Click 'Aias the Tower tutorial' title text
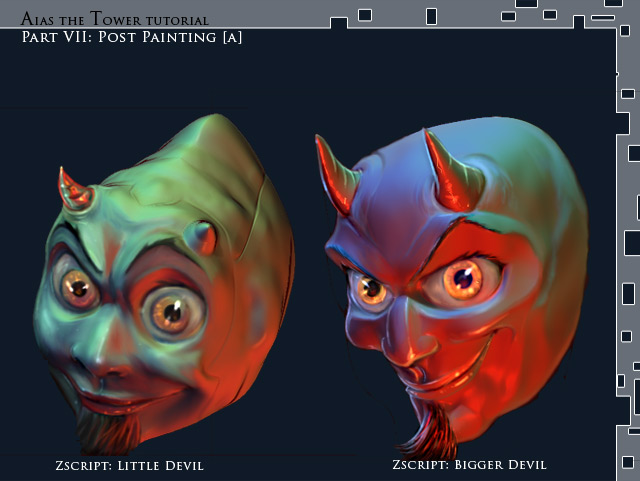The width and height of the screenshot is (640, 481). pyautogui.click(x=115, y=18)
